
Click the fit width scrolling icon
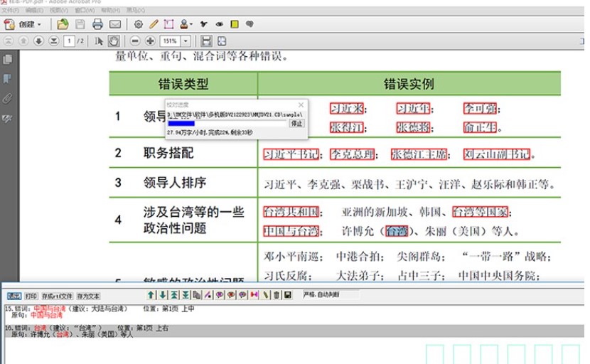(206, 41)
